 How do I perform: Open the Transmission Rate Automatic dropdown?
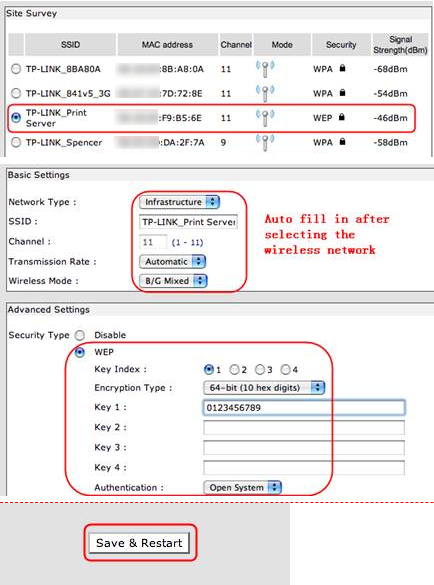tap(172, 262)
